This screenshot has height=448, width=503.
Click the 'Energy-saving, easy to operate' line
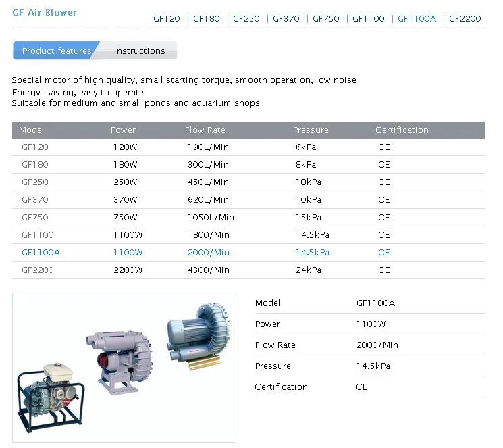click(x=78, y=93)
